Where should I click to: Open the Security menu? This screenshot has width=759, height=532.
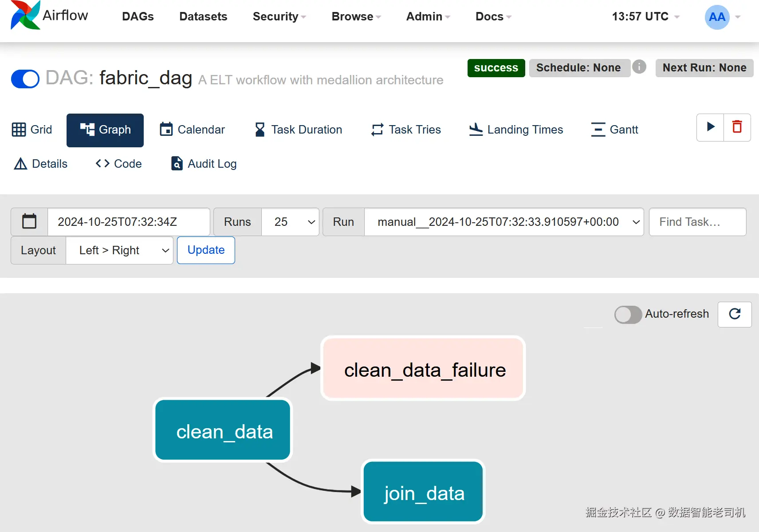tap(279, 17)
